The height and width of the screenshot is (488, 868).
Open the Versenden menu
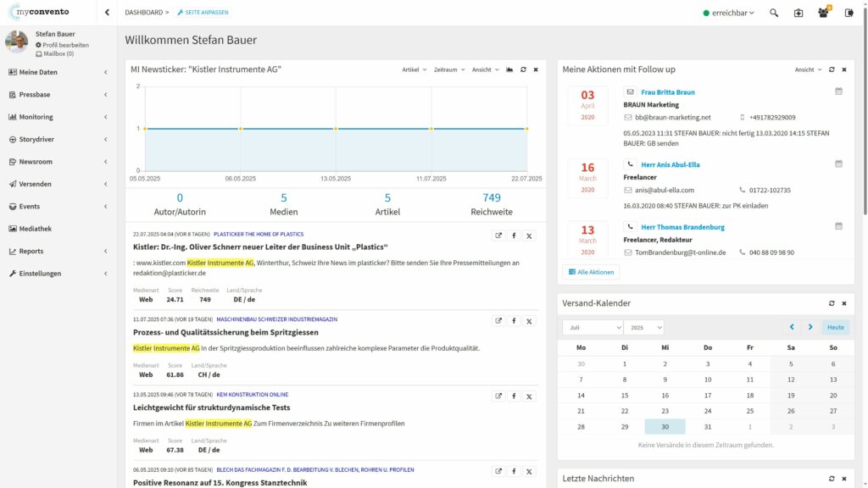[58, 184]
